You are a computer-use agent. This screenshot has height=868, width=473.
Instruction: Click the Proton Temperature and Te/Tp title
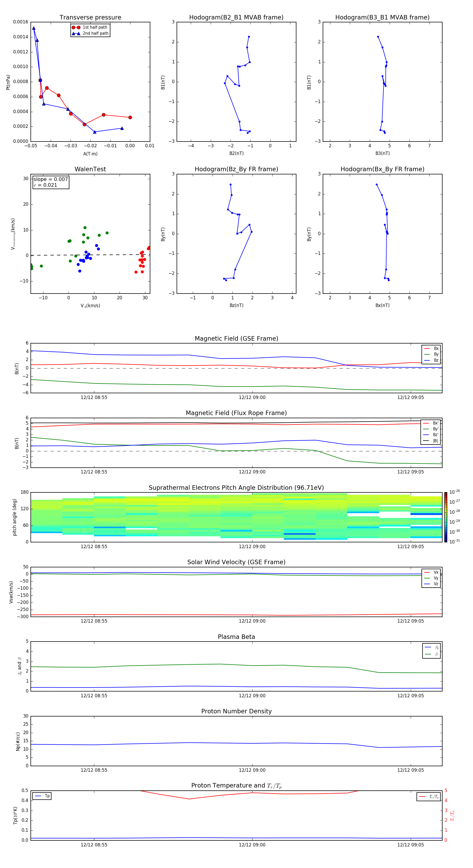tap(236, 785)
